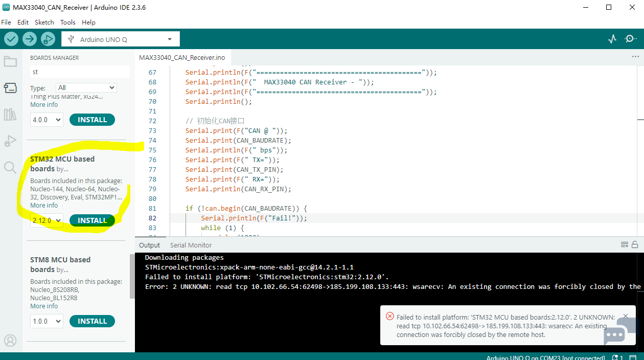Click the Upload arrow button
Image resolution: width=644 pixels, height=360 pixels.
coord(30,39)
